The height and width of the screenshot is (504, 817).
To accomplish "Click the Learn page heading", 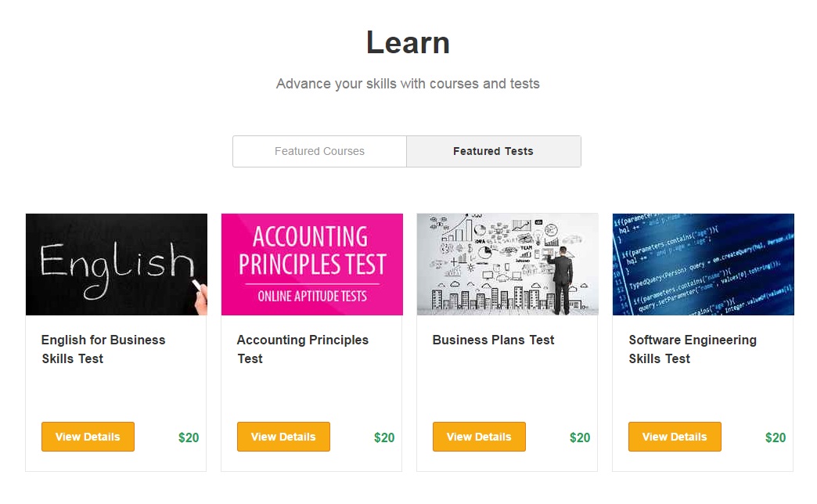I will [x=407, y=43].
